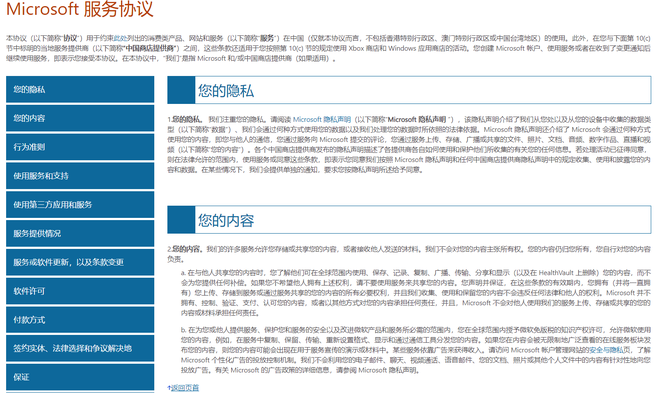Open 使用服务和支持 sidebar item
The height and width of the screenshot is (393, 670).
[x=80, y=176]
